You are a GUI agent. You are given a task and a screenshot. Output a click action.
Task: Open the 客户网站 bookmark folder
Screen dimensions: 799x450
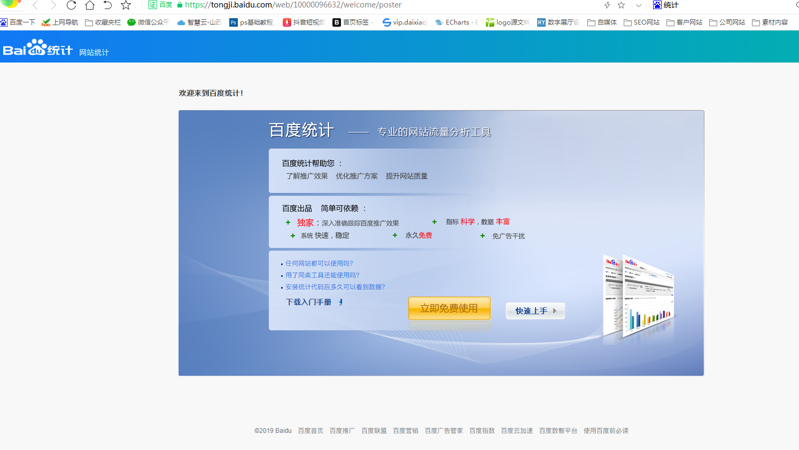[x=684, y=22]
